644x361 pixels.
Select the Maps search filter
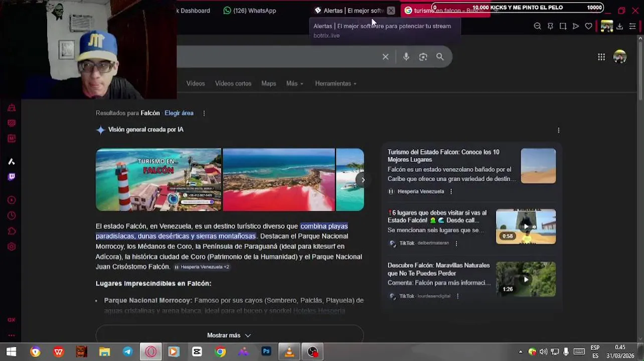click(269, 83)
